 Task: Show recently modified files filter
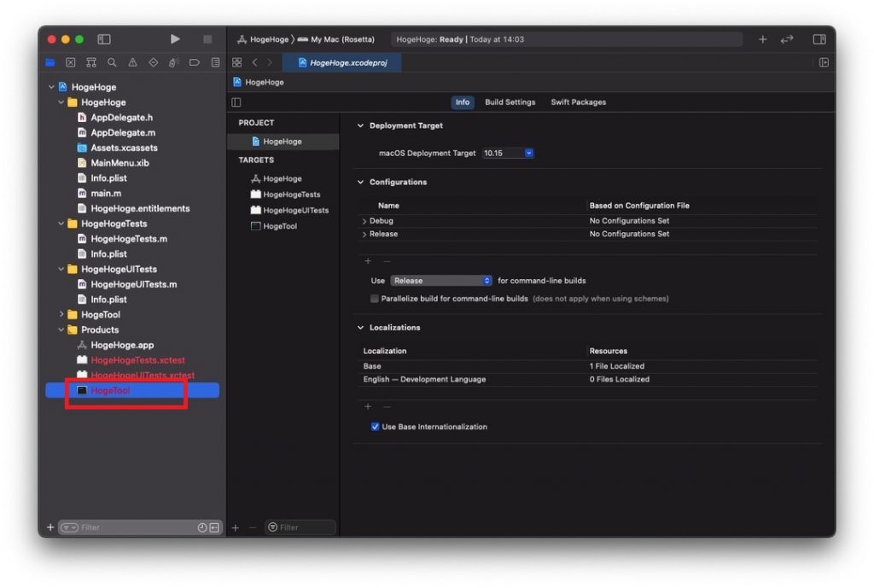tap(202, 527)
